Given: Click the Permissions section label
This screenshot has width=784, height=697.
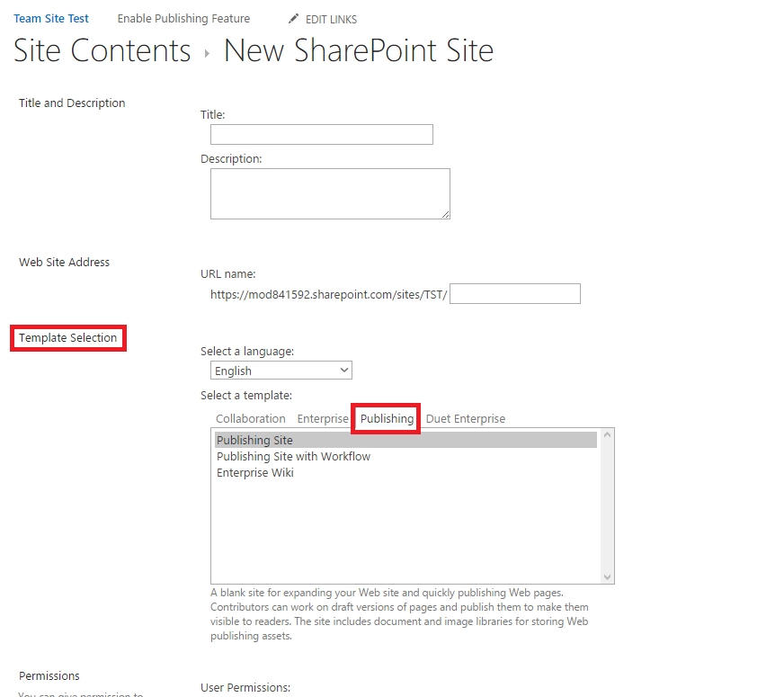Looking at the screenshot, I should pos(49,676).
